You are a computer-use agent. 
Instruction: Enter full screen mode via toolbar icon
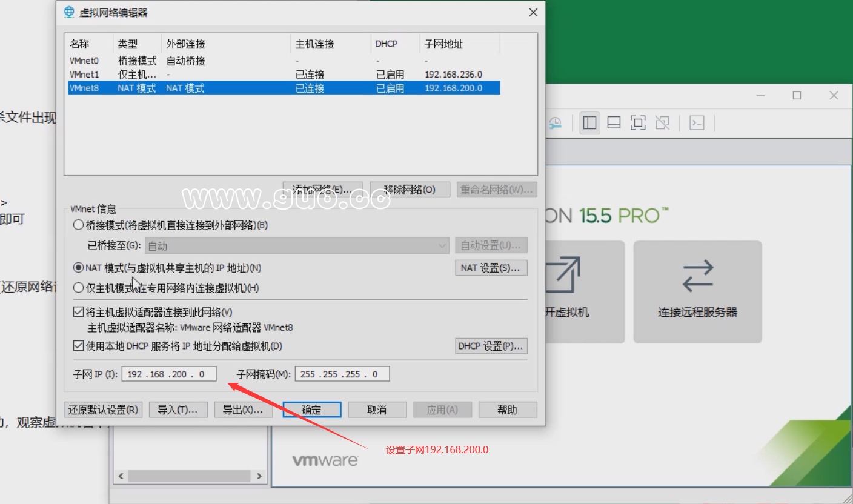coord(638,122)
